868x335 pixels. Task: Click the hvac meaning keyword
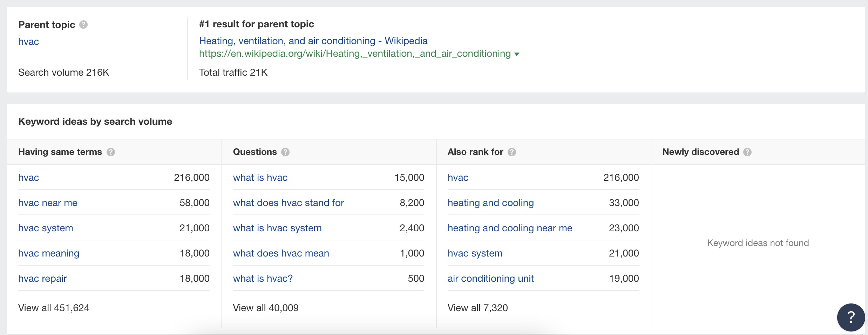coord(49,253)
